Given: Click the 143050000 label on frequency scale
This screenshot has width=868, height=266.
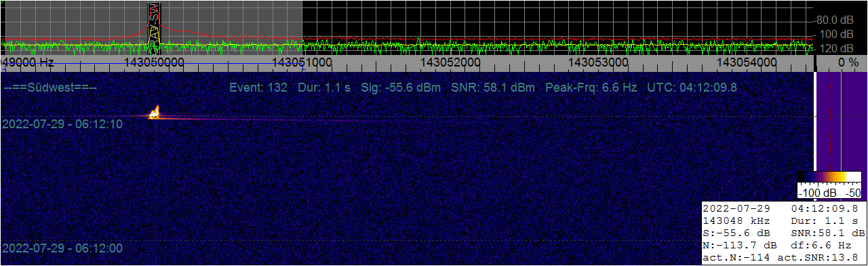Looking at the screenshot, I should tap(155, 62).
